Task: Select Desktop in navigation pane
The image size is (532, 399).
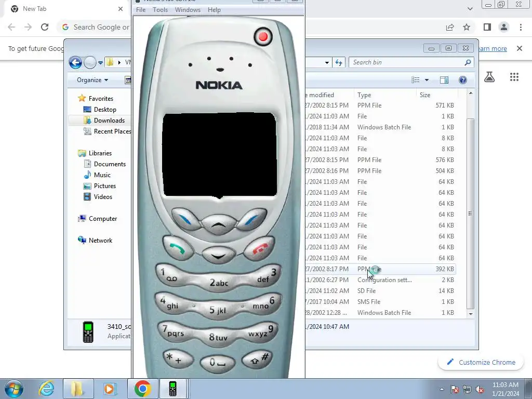Action: pyautogui.click(x=105, y=110)
